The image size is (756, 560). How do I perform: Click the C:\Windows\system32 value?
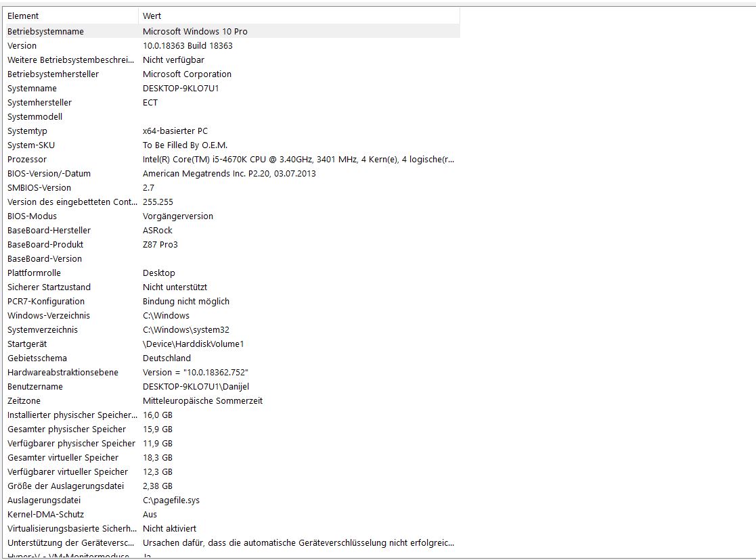(x=186, y=330)
